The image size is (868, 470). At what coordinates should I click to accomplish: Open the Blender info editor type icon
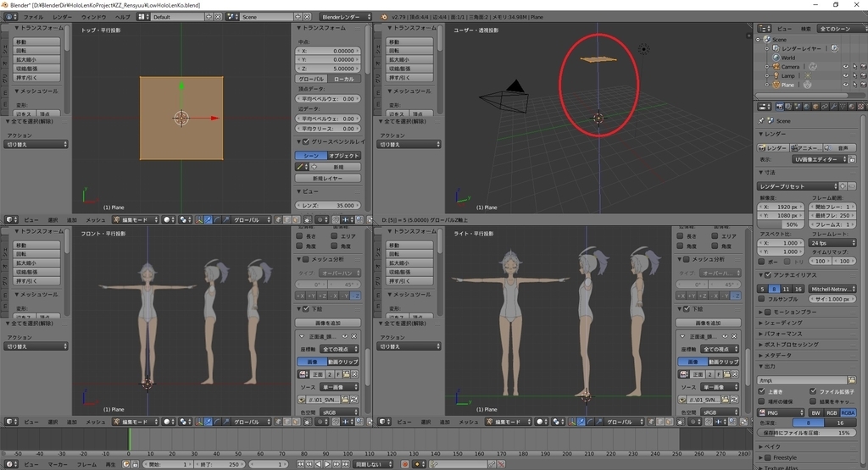pos(10,17)
